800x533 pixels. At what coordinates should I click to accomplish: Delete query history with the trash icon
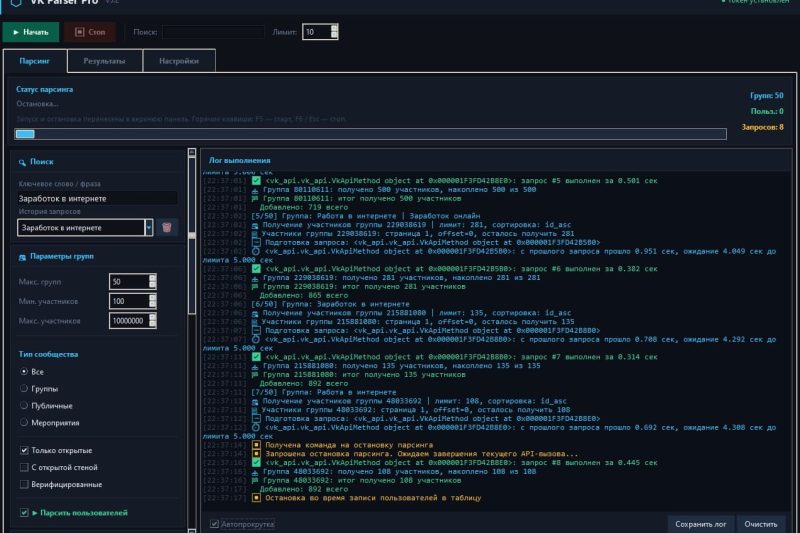pyautogui.click(x=167, y=227)
